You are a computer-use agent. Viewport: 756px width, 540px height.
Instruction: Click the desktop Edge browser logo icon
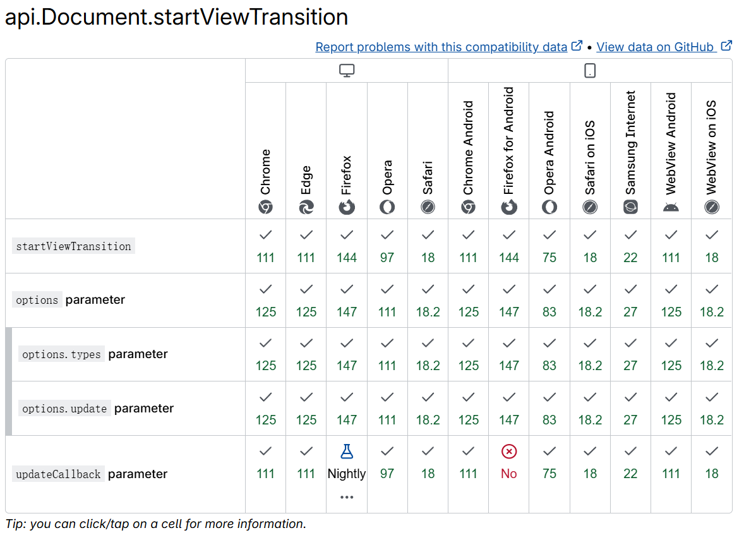click(x=306, y=207)
